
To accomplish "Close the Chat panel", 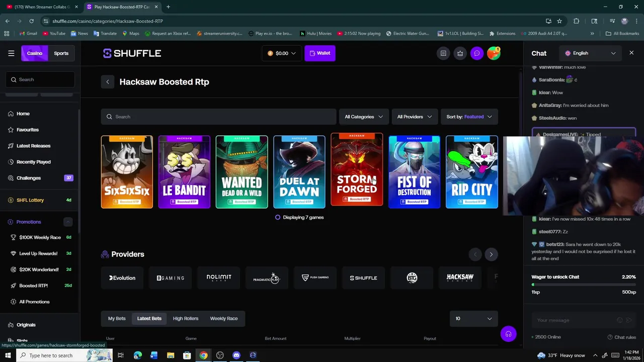I will tap(631, 53).
